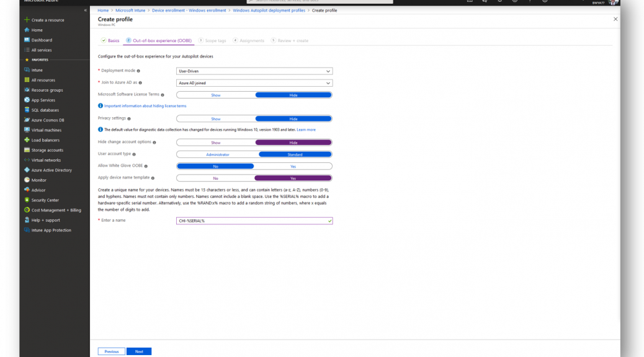Image resolution: width=644 pixels, height=357 pixels.
Task: Open Cost Management + Billing in the sidebar
Action: (56, 210)
